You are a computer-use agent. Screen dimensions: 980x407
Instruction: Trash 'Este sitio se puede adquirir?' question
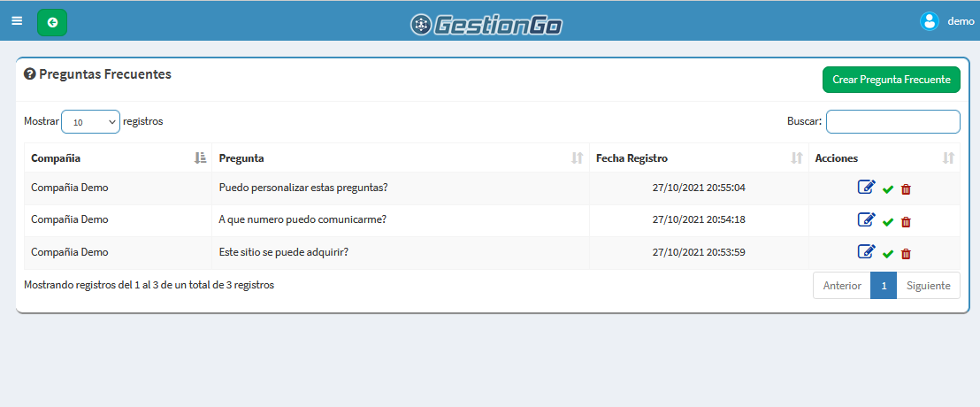tap(906, 254)
